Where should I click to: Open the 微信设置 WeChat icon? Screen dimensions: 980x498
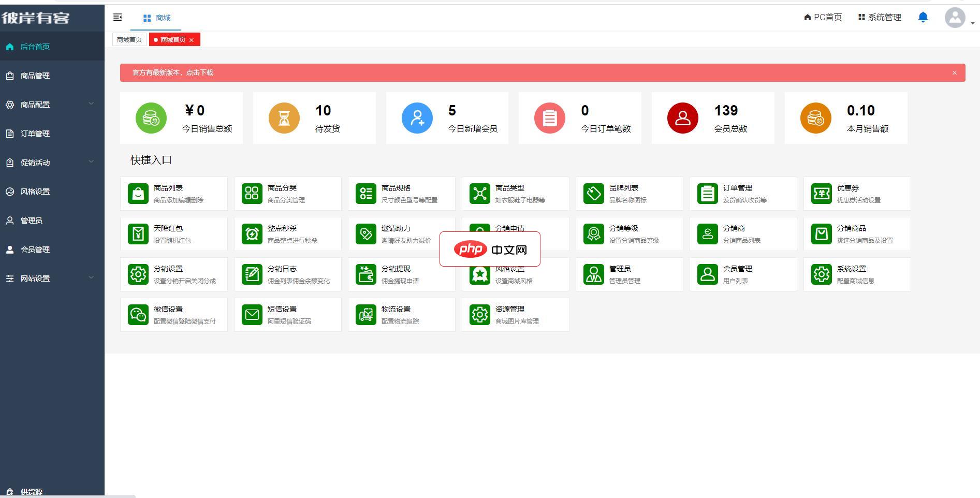[138, 315]
